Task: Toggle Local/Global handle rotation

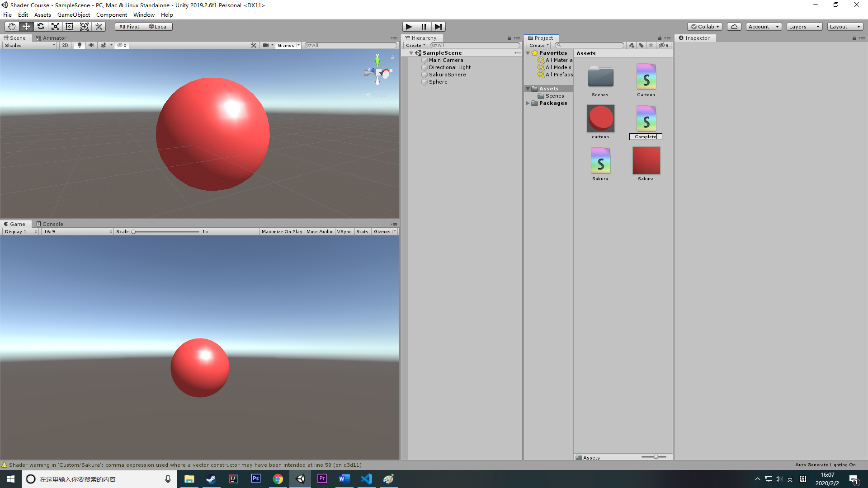Action: pos(158,27)
